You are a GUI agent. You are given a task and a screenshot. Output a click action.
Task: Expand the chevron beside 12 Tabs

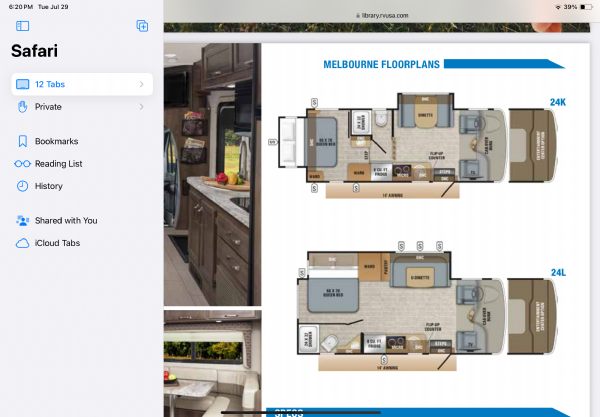[142, 84]
